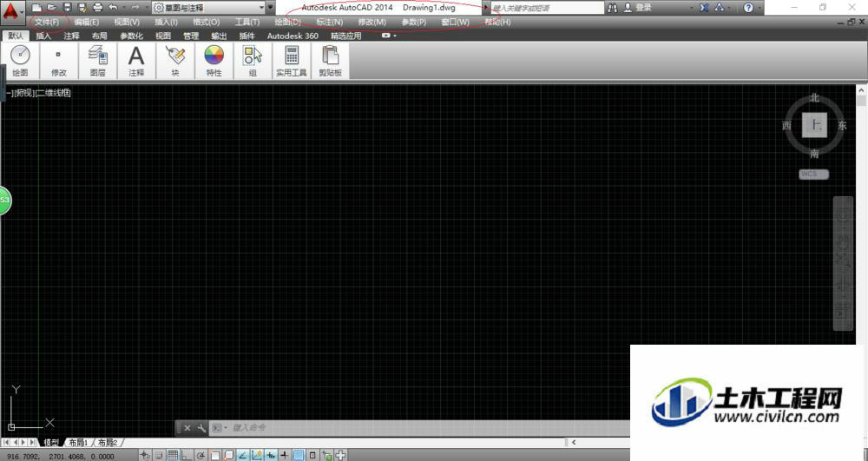This screenshot has width=868, height=461.
Task: Expand the application menu arrow beside the A logo
Action: 22,11
